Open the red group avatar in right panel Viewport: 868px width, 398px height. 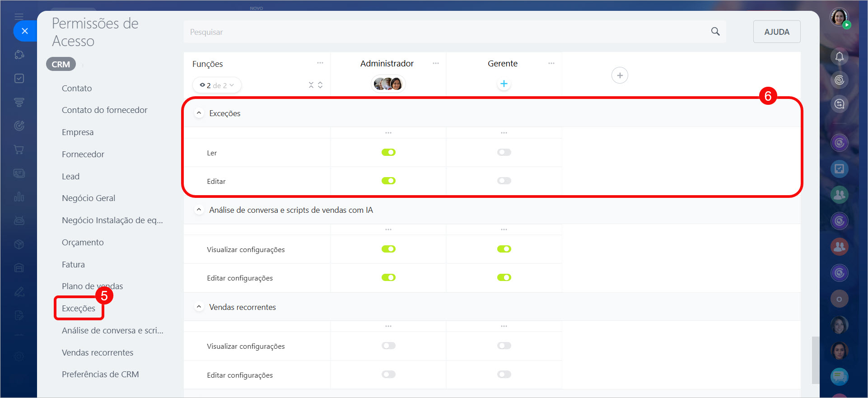(839, 247)
